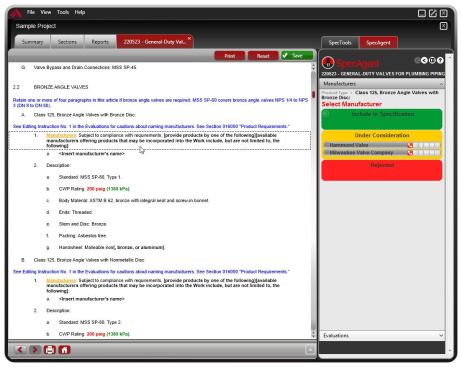Click the grey icon left of SpecAgent back arrow
The height and width of the screenshot is (367, 462).
pyautogui.click(x=417, y=60)
